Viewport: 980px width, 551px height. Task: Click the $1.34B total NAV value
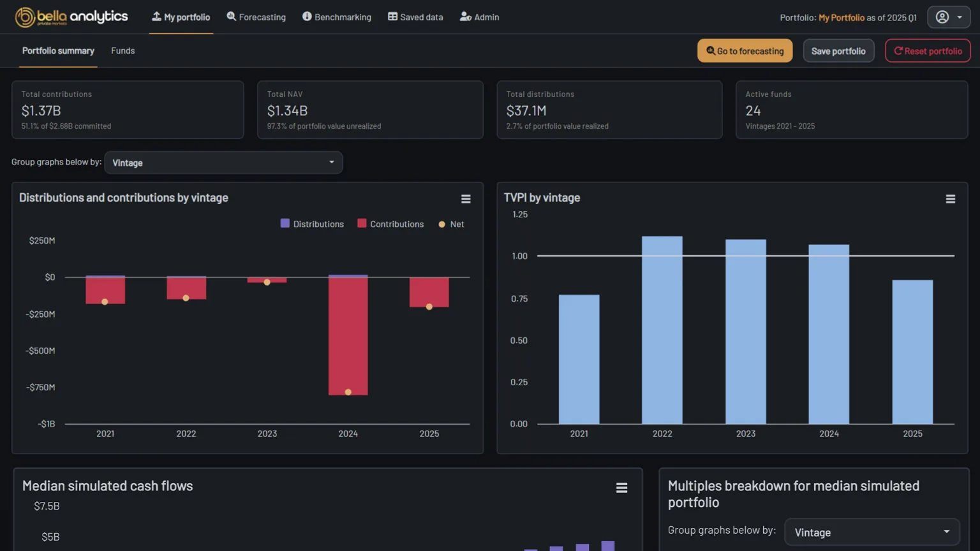click(287, 111)
